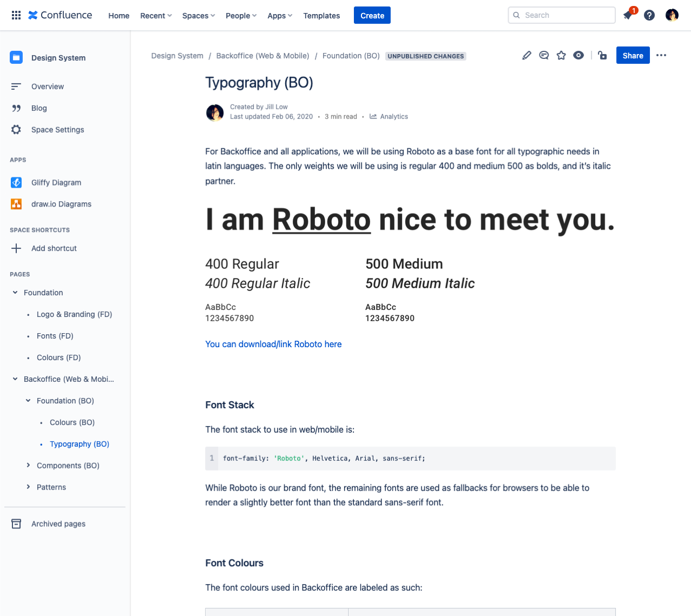Viewport: 691px width, 616px height.
Task: Click the Design System space icon
Action: [16, 57]
